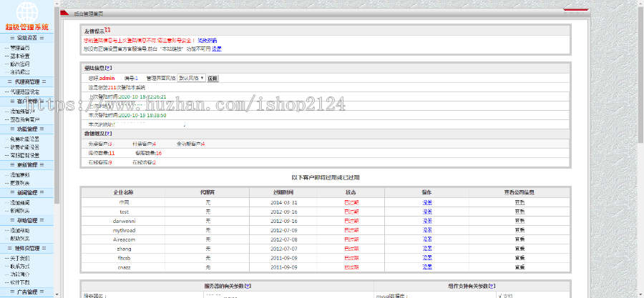View company info for the zhang row
The height and width of the screenshot is (298, 644).
tap(519, 249)
